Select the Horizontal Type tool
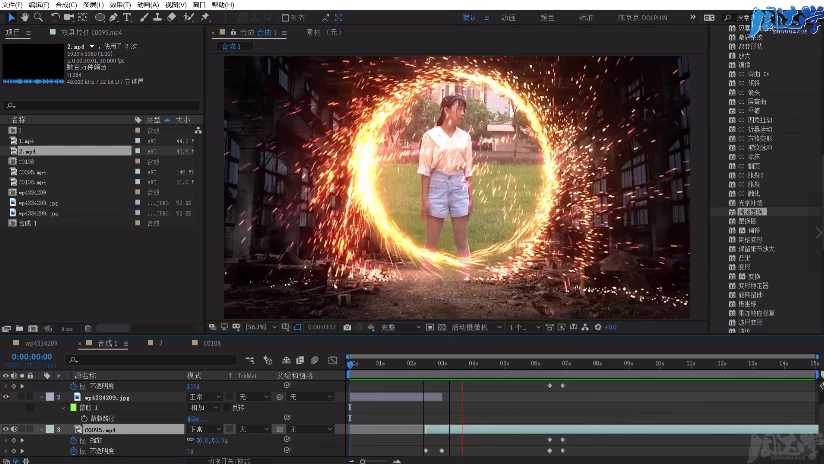Screen dimensions: 824x464 pos(127,17)
